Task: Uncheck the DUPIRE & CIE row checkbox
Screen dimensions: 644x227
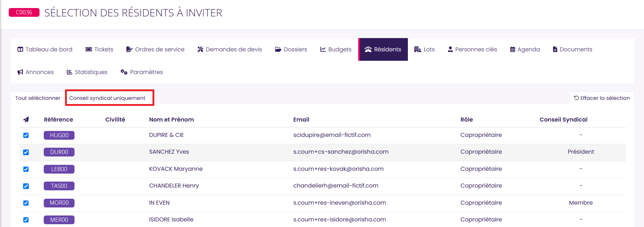Action: pyautogui.click(x=26, y=136)
